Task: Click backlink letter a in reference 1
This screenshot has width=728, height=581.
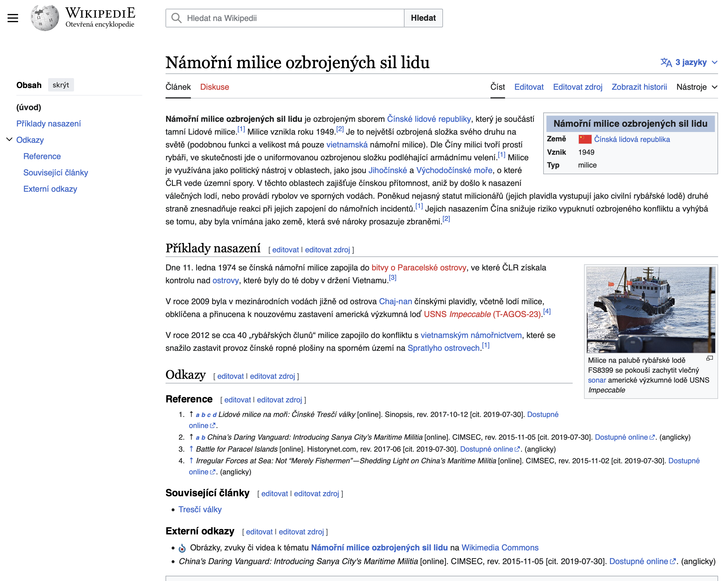Action: click(198, 415)
